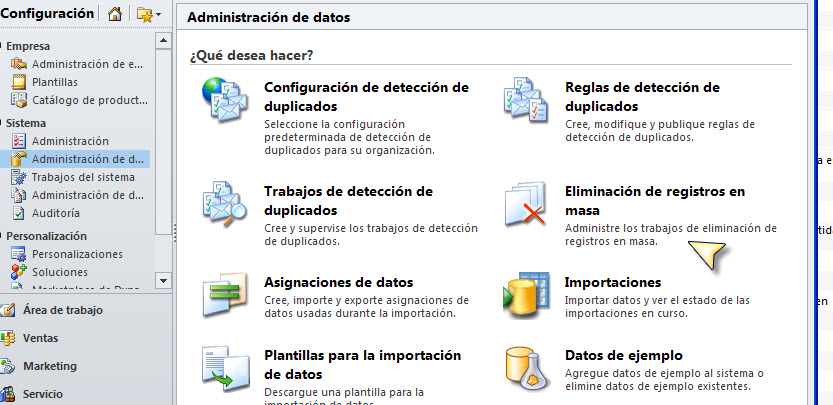Open the Datos de ejemplo link
Viewport: 833px width, 405px height.
[624, 355]
